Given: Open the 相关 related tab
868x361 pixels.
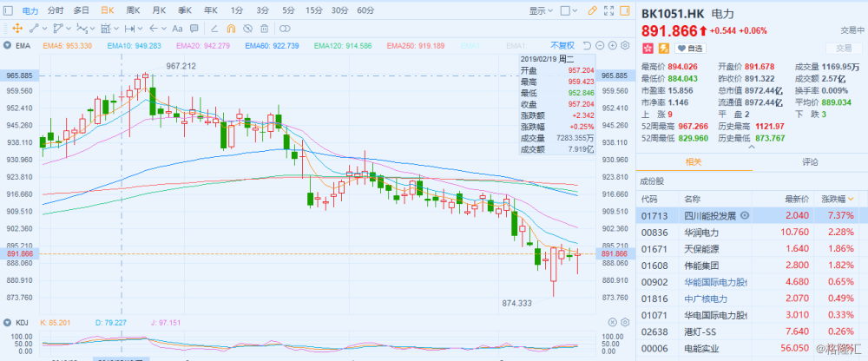Looking at the screenshot, I should coord(694,162).
